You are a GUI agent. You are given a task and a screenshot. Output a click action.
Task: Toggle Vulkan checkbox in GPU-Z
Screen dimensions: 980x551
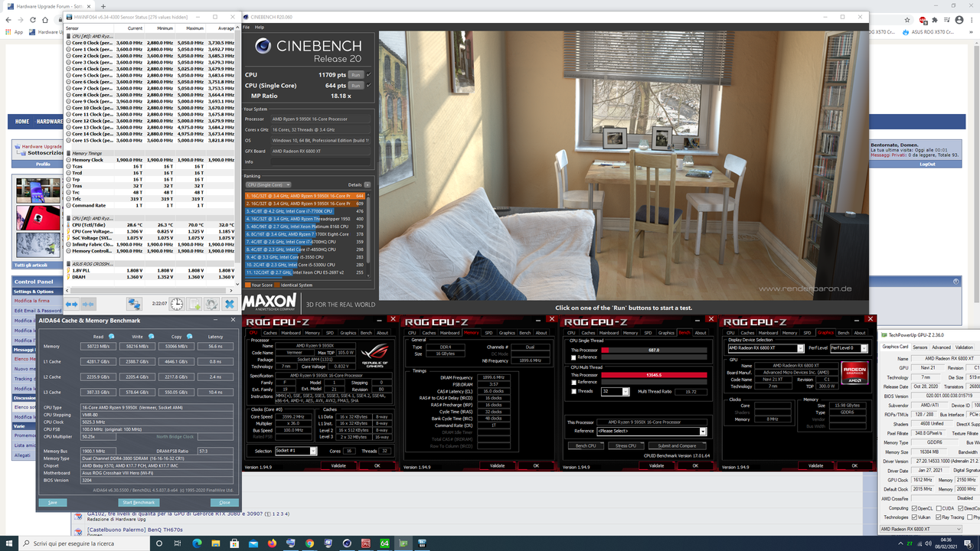point(914,517)
